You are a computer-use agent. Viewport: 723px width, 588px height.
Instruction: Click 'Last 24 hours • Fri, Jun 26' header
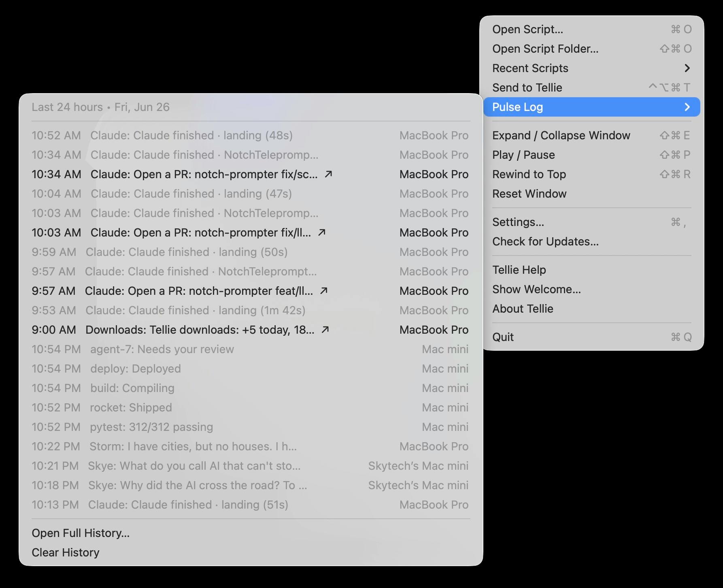coord(101,107)
